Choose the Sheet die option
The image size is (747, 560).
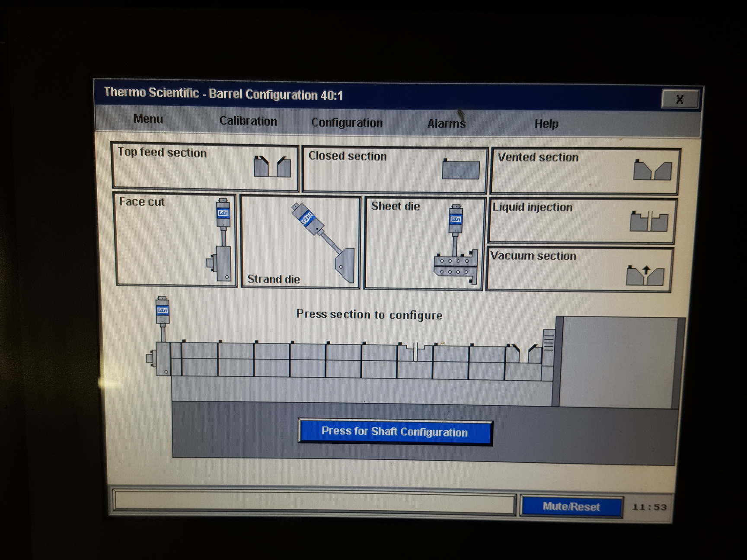424,244
